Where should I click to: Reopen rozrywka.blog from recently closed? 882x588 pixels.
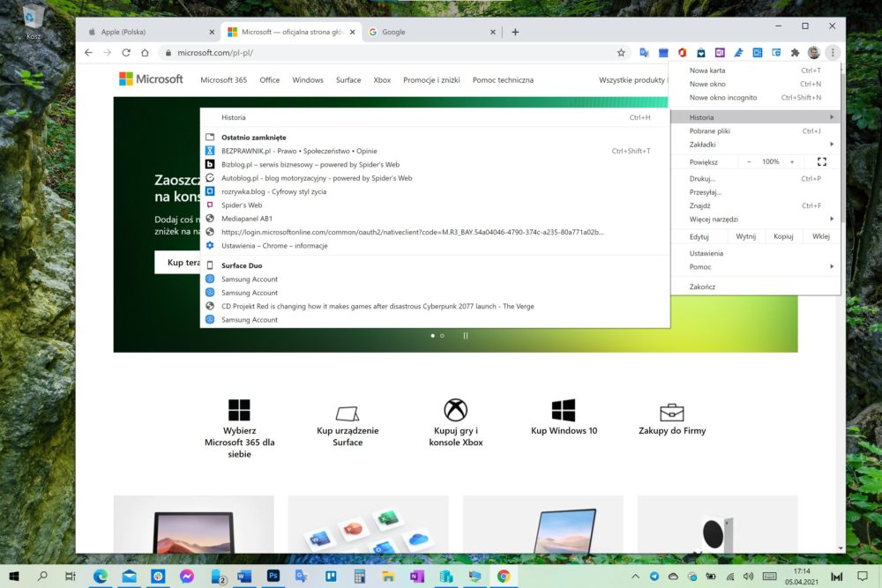(435, 191)
